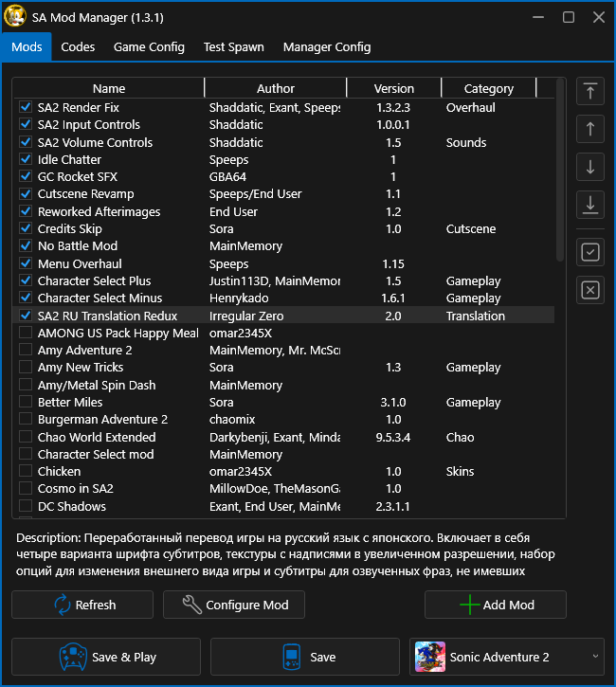Click the SA Mod Manager app logo
The width and height of the screenshot is (616, 687).
[15, 16]
